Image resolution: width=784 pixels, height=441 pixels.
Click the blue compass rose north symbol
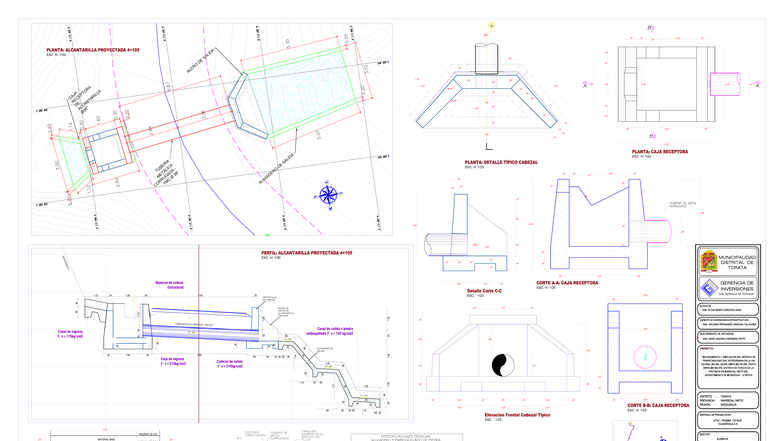click(x=328, y=194)
